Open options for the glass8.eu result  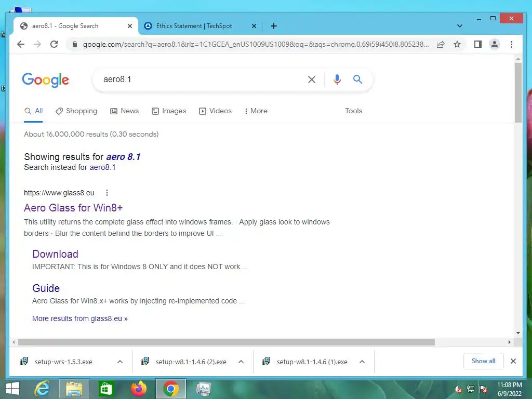[x=107, y=193]
